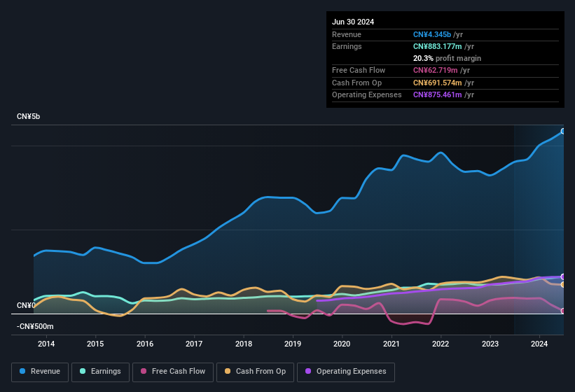Viewport: 575px width, 392px height.
Task: Toggle the Free Cash Flow legend button
Action: coord(173,372)
